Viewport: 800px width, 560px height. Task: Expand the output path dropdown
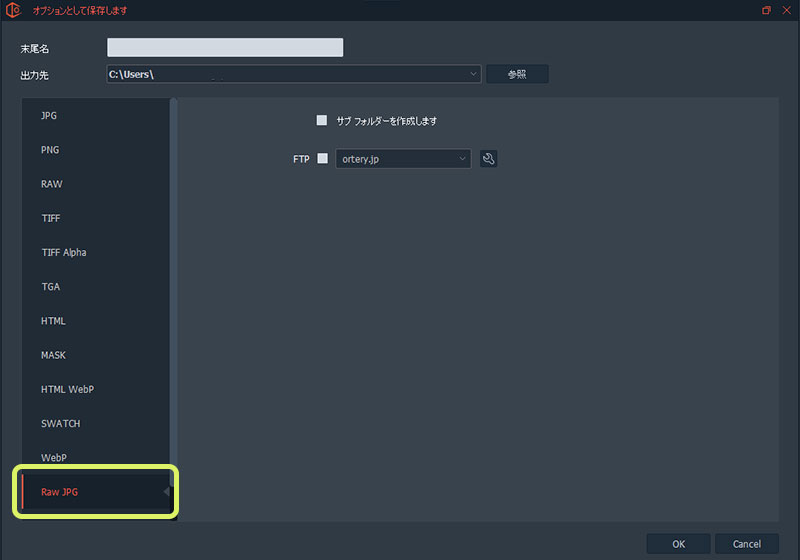[x=473, y=74]
